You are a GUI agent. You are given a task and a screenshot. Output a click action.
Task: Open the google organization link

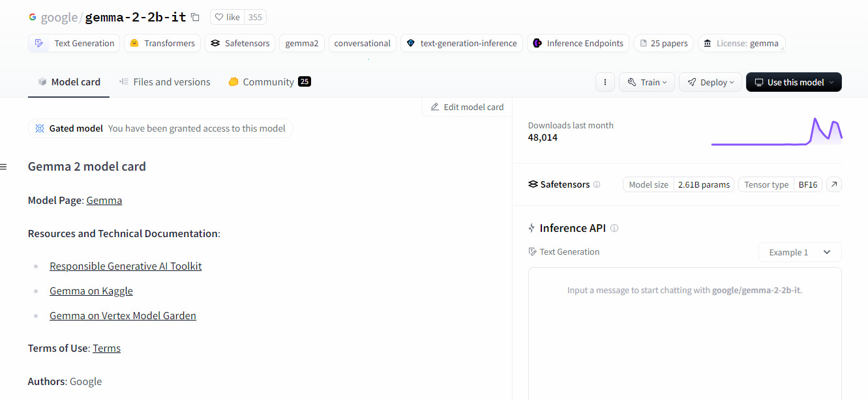click(59, 18)
